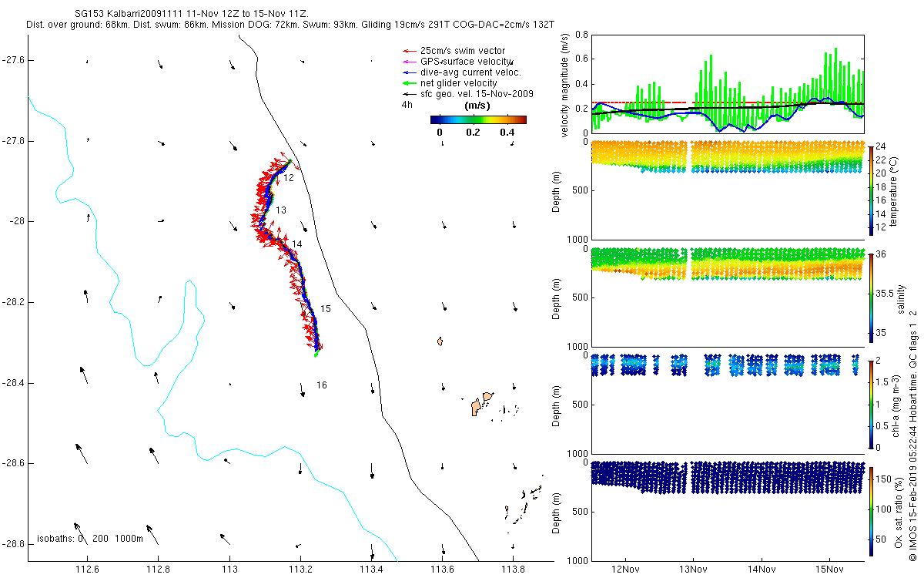Select the 'sfc geo. vel. 15-Nov-2009' legend entry
This screenshot has width=924, height=578.
(477, 94)
